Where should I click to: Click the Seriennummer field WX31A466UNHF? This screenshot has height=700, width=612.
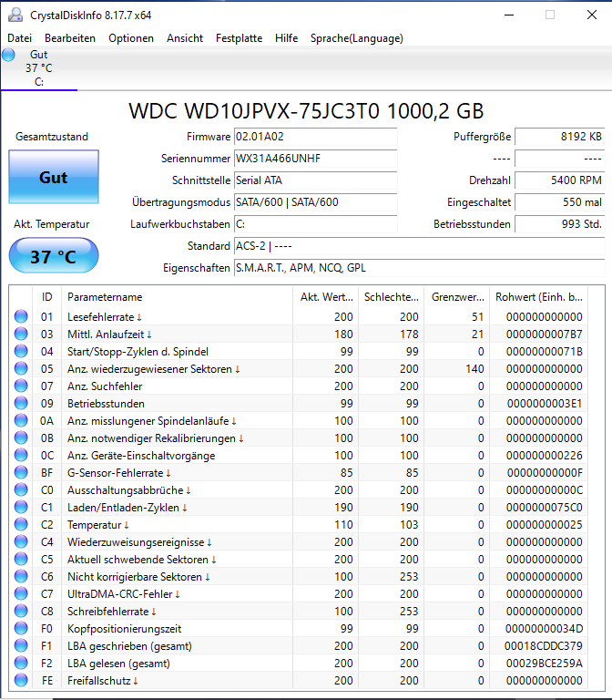(315, 159)
